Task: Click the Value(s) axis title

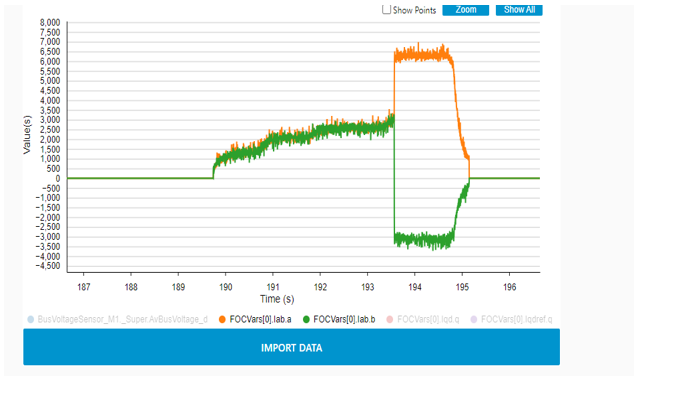Action: click(x=27, y=135)
